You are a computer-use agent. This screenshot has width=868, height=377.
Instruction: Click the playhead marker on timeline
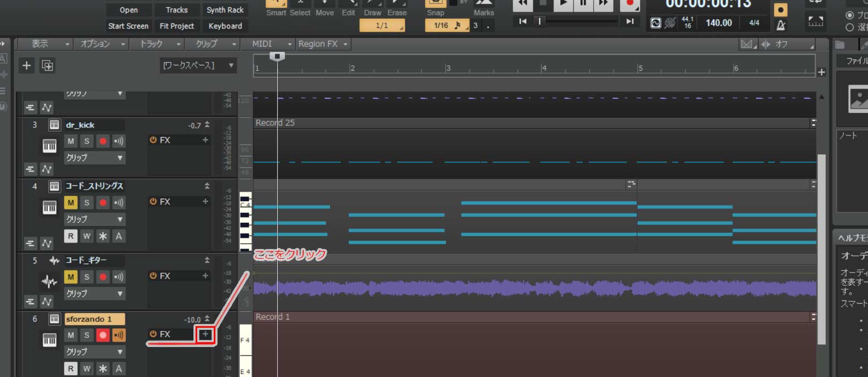277,56
